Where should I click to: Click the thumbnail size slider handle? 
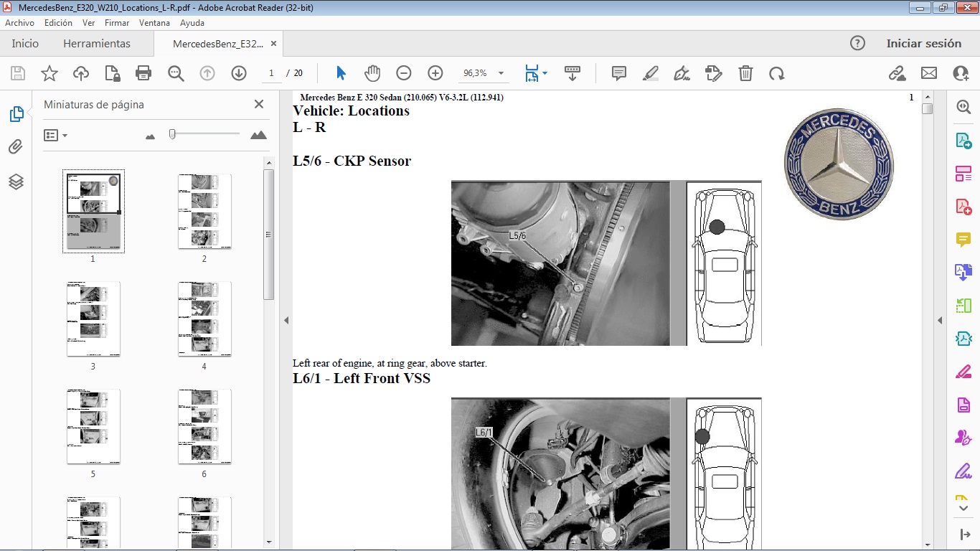click(172, 134)
